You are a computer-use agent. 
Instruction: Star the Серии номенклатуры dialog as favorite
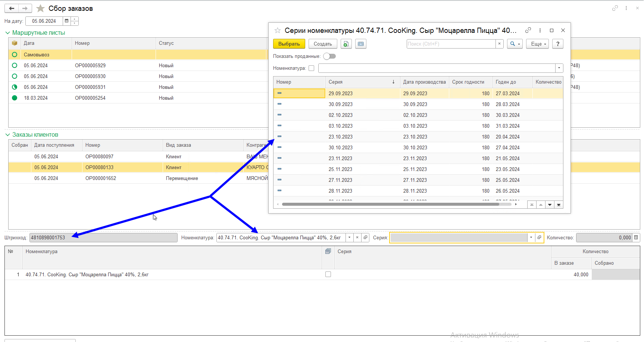pyautogui.click(x=278, y=30)
